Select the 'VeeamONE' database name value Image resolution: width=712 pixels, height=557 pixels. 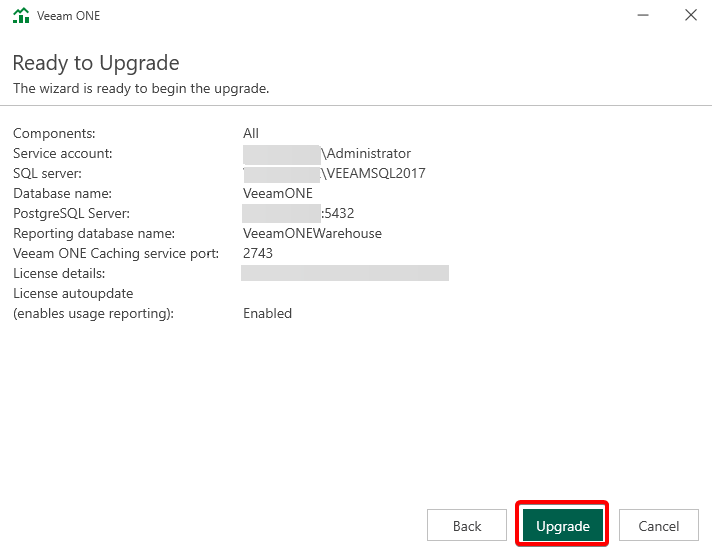(278, 193)
